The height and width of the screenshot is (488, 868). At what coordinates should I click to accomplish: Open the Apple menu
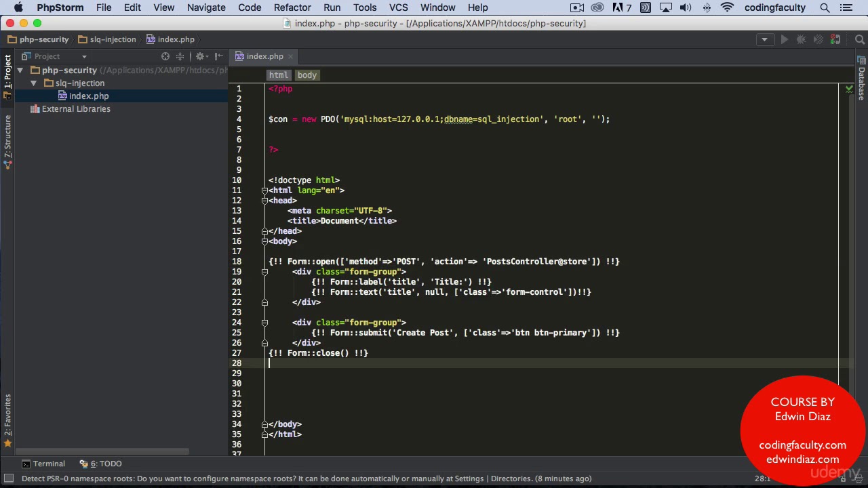click(18, 7)
